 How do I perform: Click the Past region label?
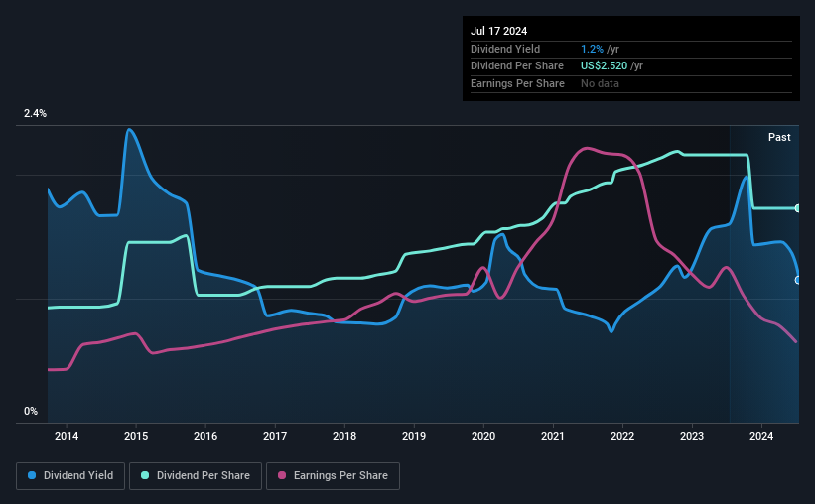click(x=779, y=137)
